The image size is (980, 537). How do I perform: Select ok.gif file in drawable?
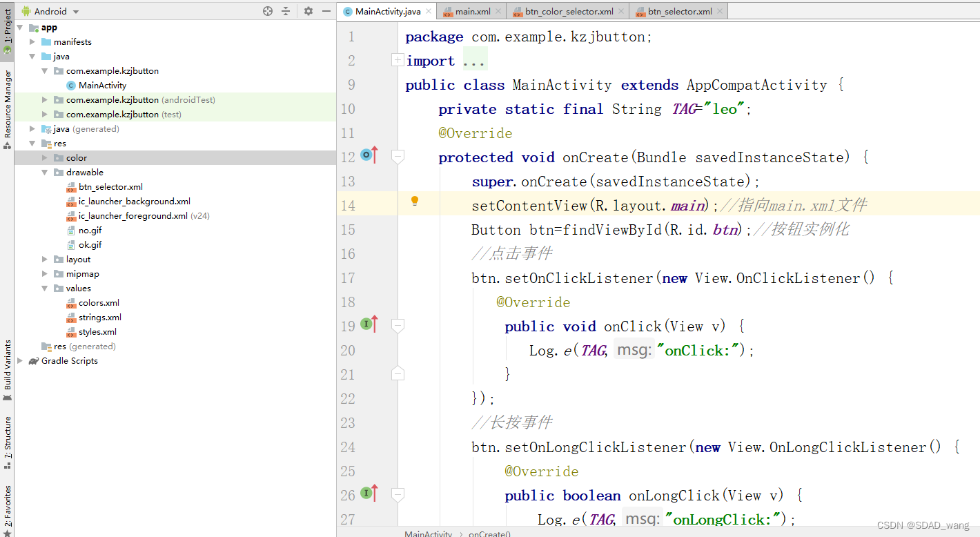90,245
